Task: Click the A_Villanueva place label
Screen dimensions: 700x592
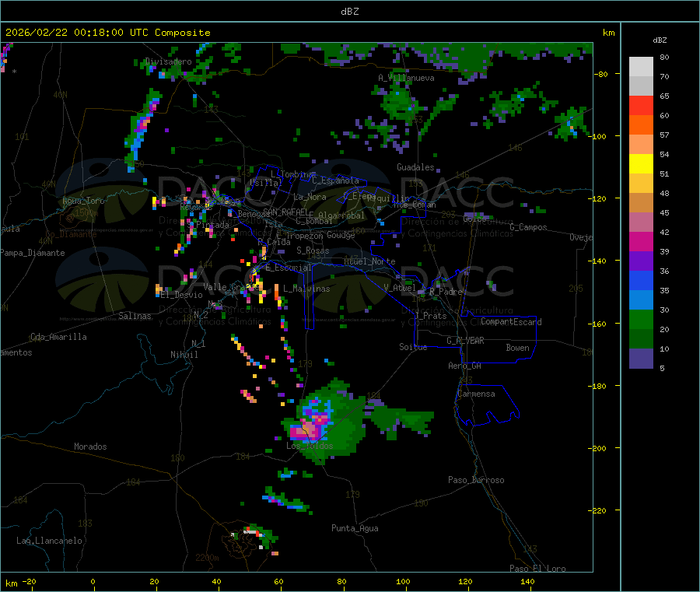Action: coord(406,78)
